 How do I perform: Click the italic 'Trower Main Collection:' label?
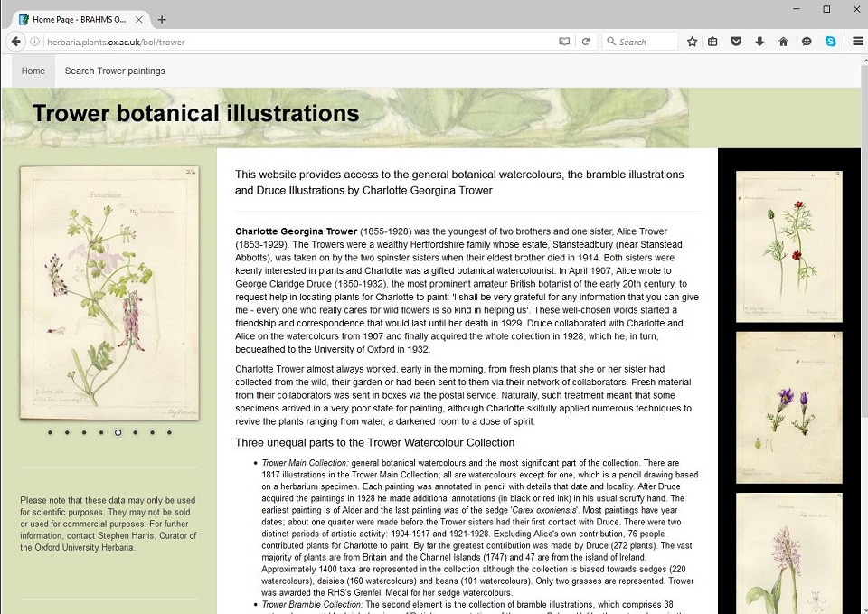pos(305,463)
